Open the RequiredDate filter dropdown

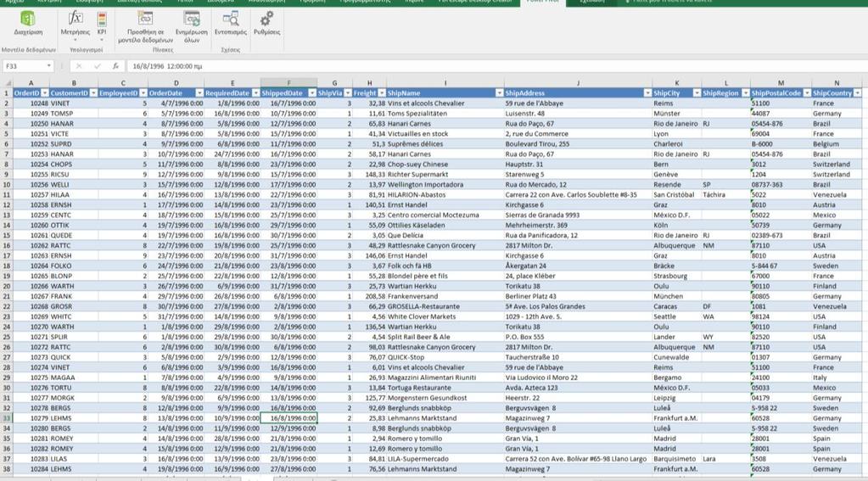255,93
